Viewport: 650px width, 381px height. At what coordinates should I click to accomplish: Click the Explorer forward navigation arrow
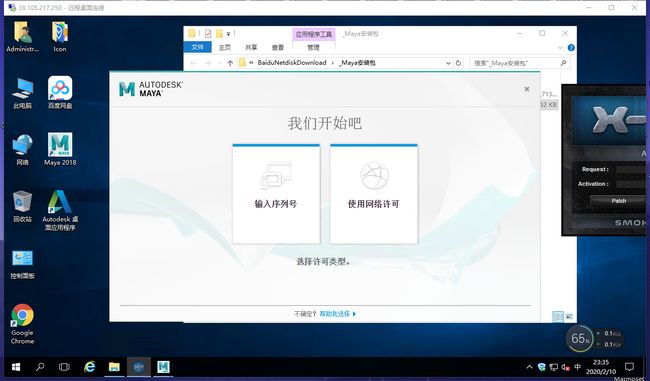(208, 63)
